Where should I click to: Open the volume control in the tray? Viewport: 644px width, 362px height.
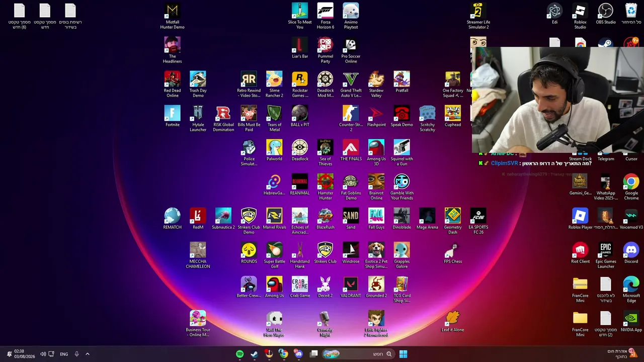pos(43,354)
